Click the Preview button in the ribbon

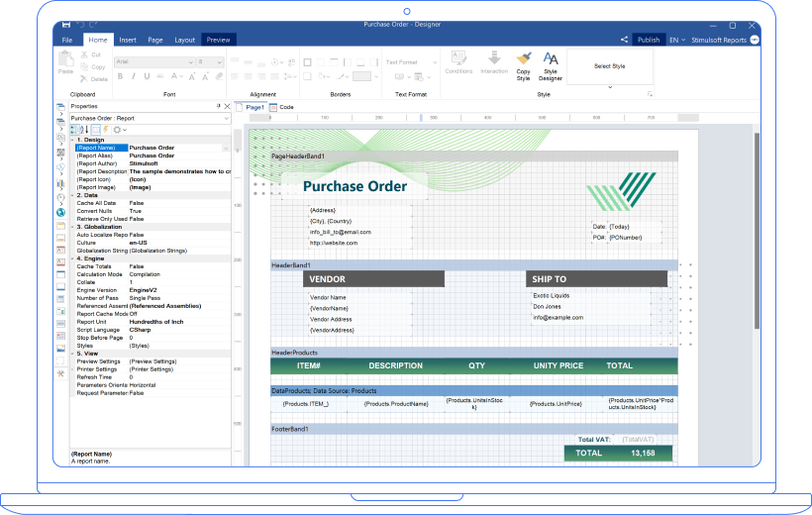coord(218,40)
